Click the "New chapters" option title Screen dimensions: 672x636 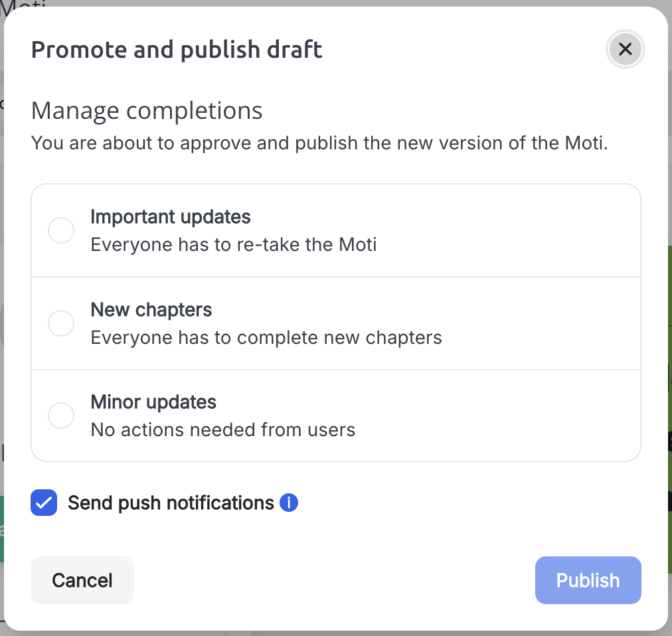[151, 309]
